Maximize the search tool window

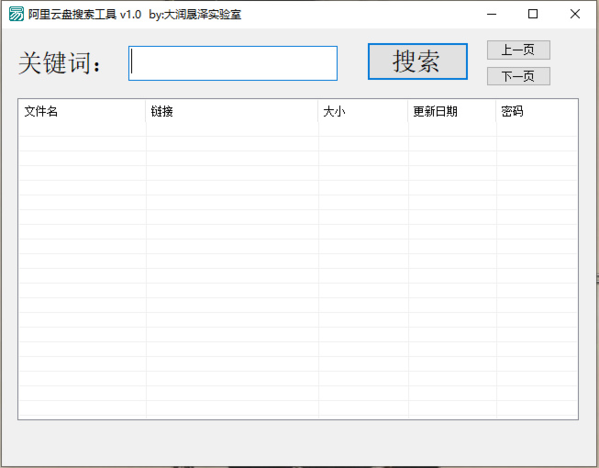[x=533, y=14]
